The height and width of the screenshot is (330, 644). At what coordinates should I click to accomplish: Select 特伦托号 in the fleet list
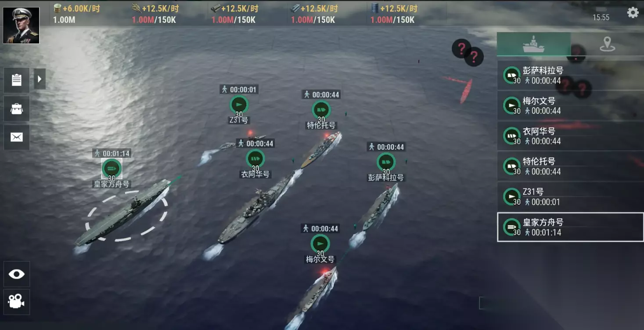(x=570, y=166)
